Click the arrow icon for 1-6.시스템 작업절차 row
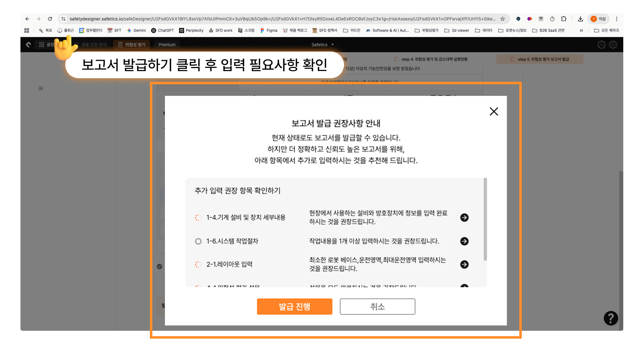 464,241
